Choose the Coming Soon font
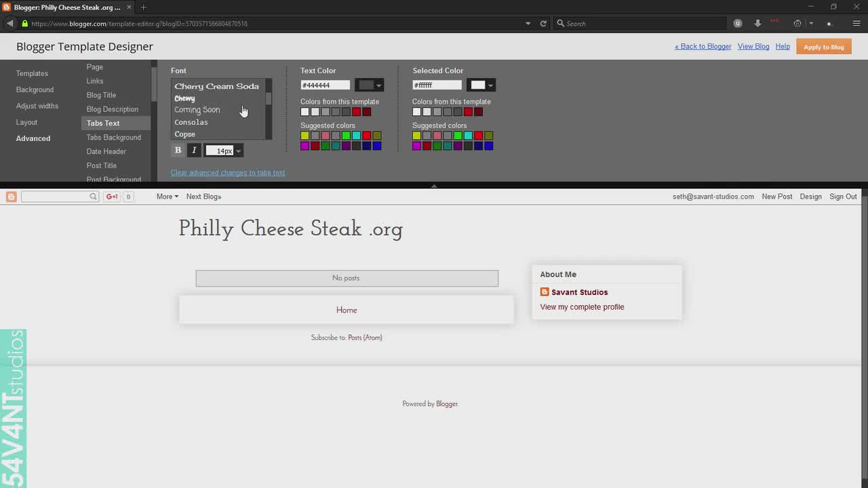 197,110
